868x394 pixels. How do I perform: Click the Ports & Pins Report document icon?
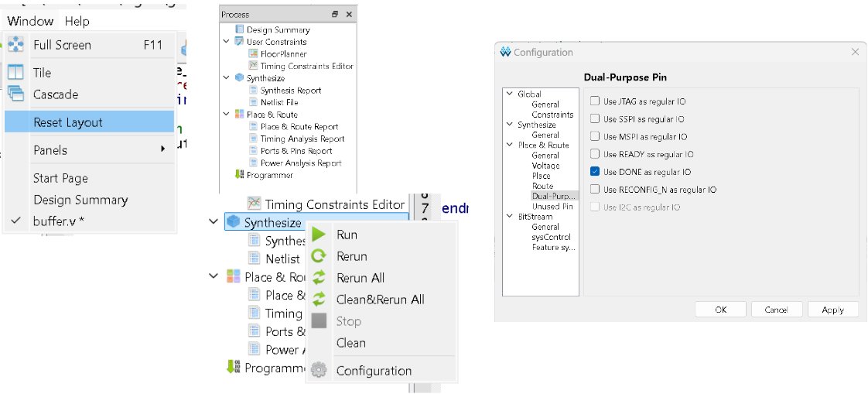click(x=254, y=151)
